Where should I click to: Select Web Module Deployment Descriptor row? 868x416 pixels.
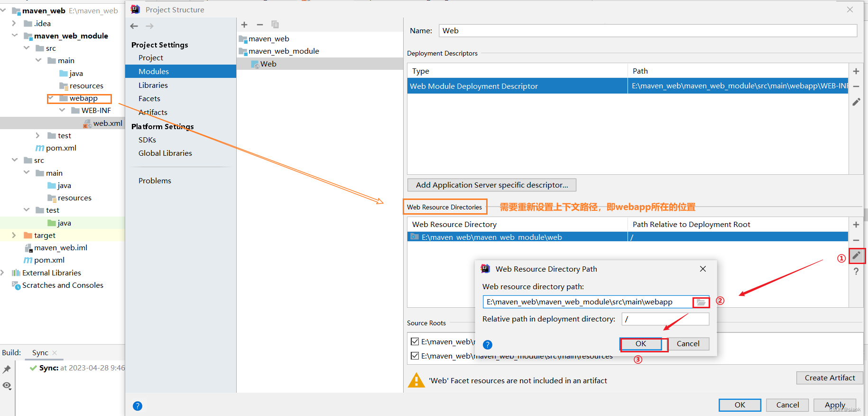point(628,86)
